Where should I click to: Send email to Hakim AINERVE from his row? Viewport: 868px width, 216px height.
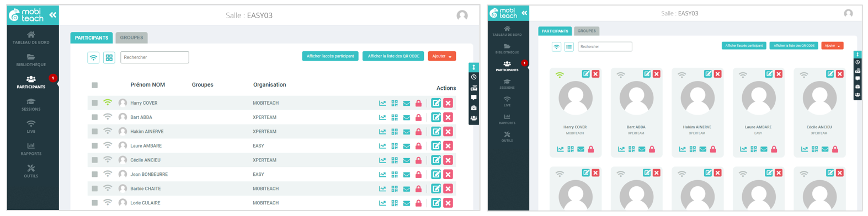coord(407,132)
